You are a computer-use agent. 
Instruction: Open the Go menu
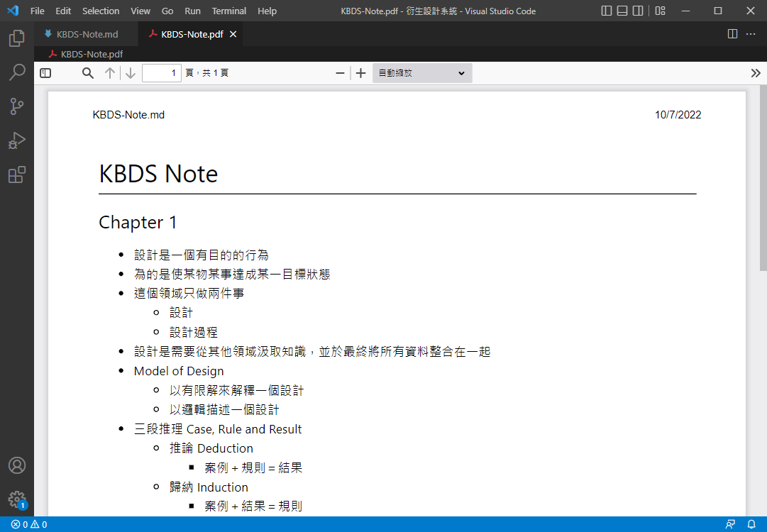[167, 11]
